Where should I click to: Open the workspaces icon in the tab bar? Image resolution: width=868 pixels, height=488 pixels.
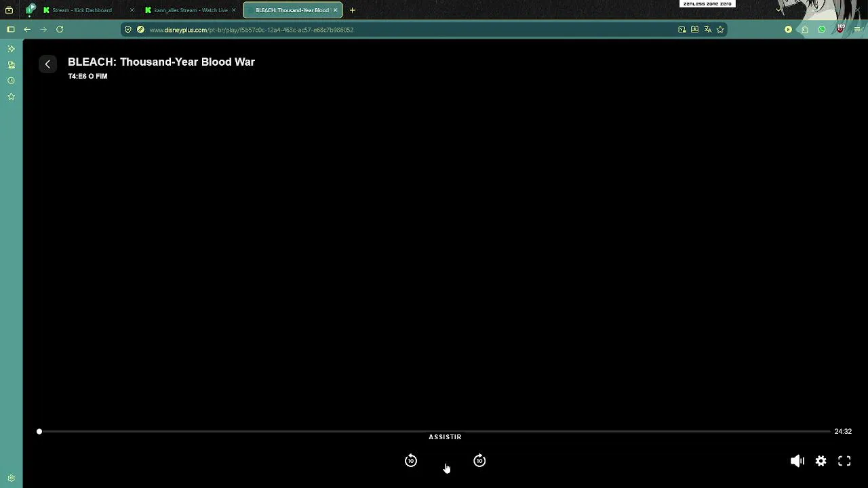tap(9, 10)
